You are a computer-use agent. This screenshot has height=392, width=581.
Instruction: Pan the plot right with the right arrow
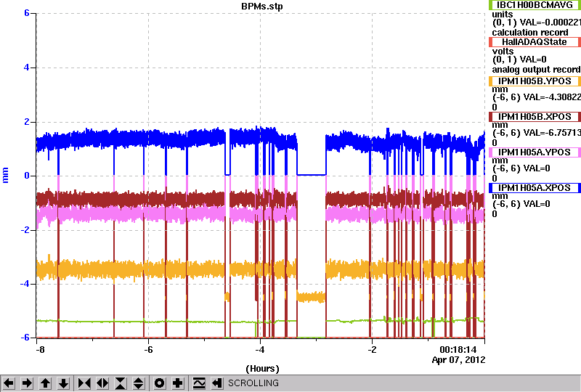pos(27,383)
